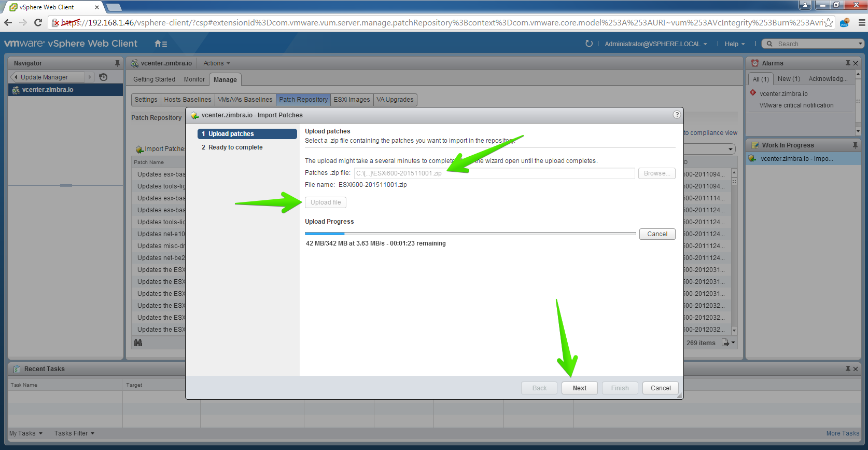Screen dimensions: 868x450
Task: Click the Patches .zip file path field
Action: click(495, 173)
